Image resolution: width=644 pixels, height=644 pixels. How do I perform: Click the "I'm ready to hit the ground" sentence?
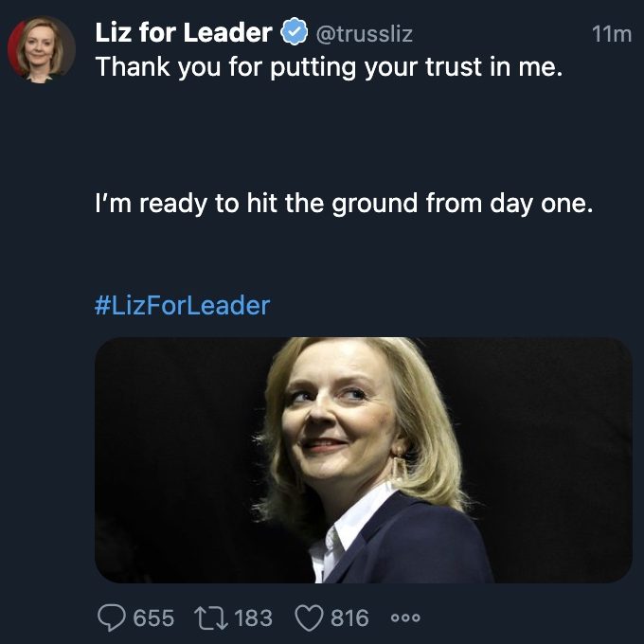point(343,204)
